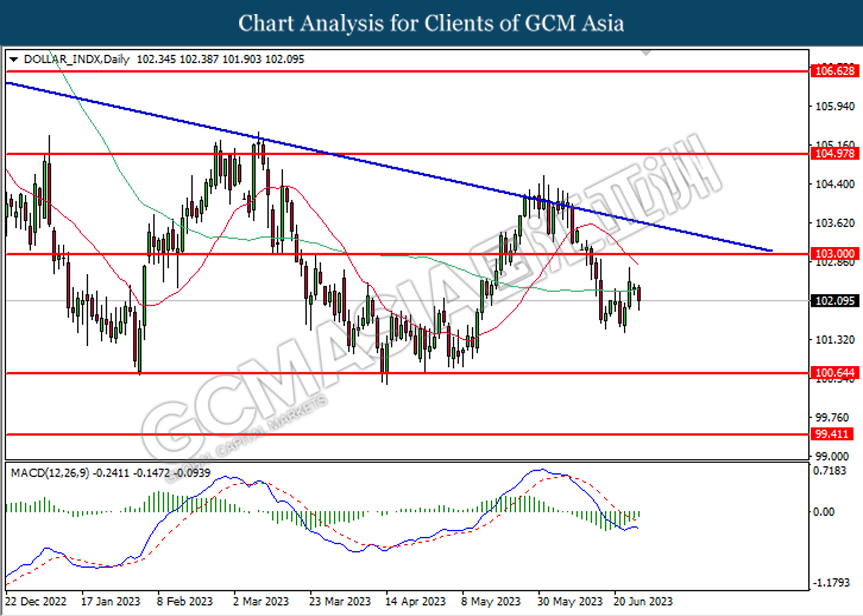Viewport: 863px width, 616px height.
Task: Click the 8 May 2023 date label
Action: [x=491, y=602]
